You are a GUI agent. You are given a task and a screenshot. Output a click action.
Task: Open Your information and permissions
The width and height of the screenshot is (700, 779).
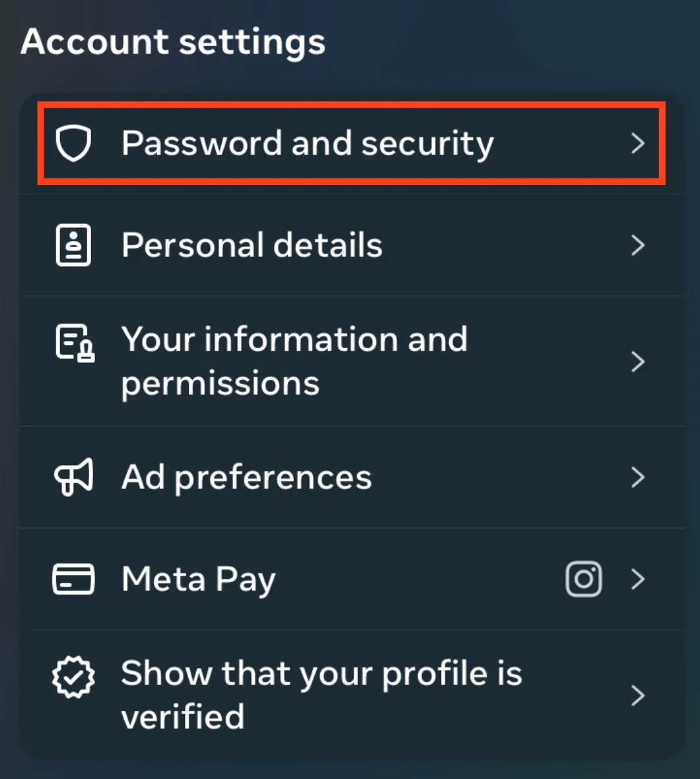294,361
